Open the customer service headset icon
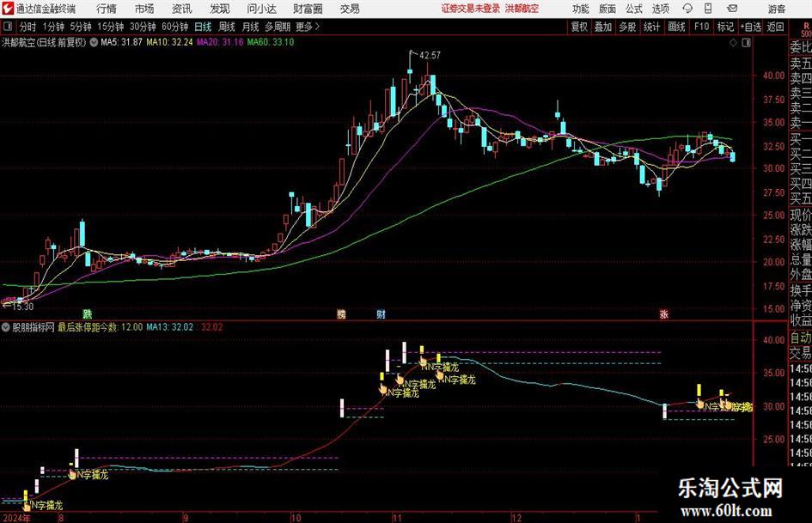Screen dimensions: 812x523 click(687, 9)
